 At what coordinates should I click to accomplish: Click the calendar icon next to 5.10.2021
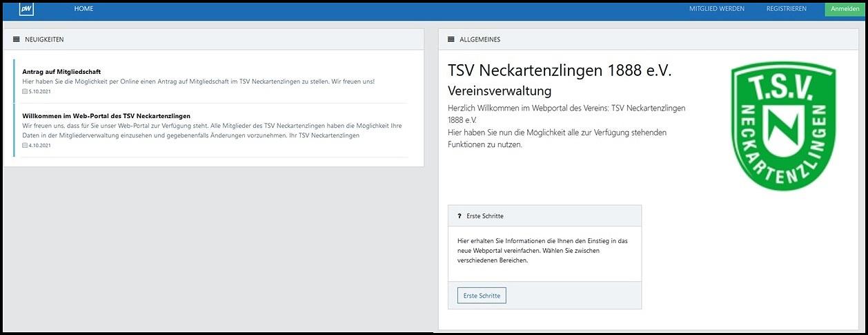pyautogui.click(x=25, y=91)
